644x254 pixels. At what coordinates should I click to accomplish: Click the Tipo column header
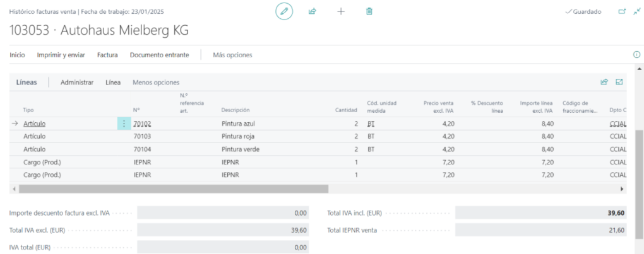coord(28,110)
